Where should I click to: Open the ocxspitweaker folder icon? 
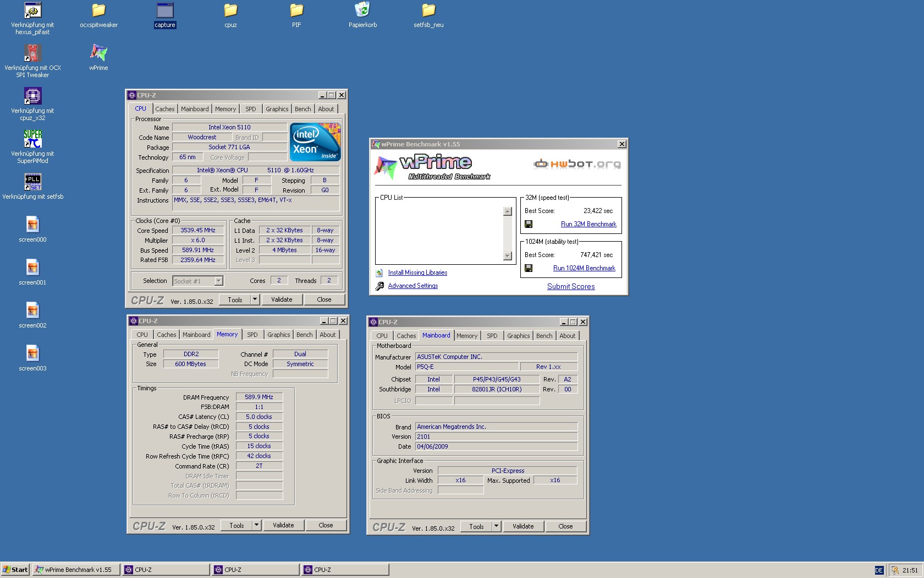[98, 10]
